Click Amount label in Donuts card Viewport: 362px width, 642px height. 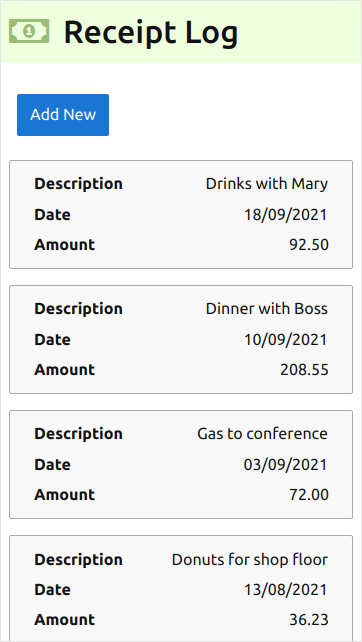(x=65, y=620)
